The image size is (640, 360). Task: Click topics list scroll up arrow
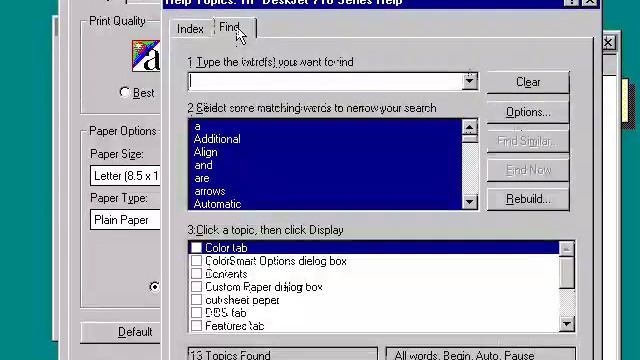567,248
